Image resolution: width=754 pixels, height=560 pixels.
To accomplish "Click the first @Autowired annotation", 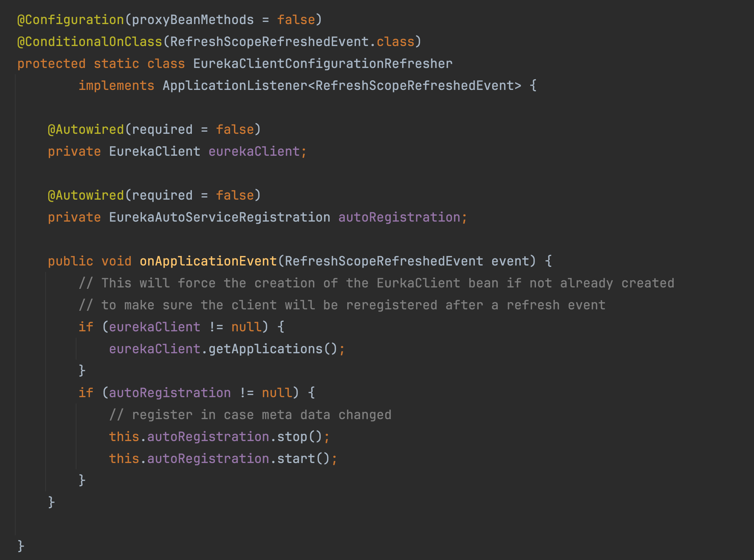I will click(86, 130).
